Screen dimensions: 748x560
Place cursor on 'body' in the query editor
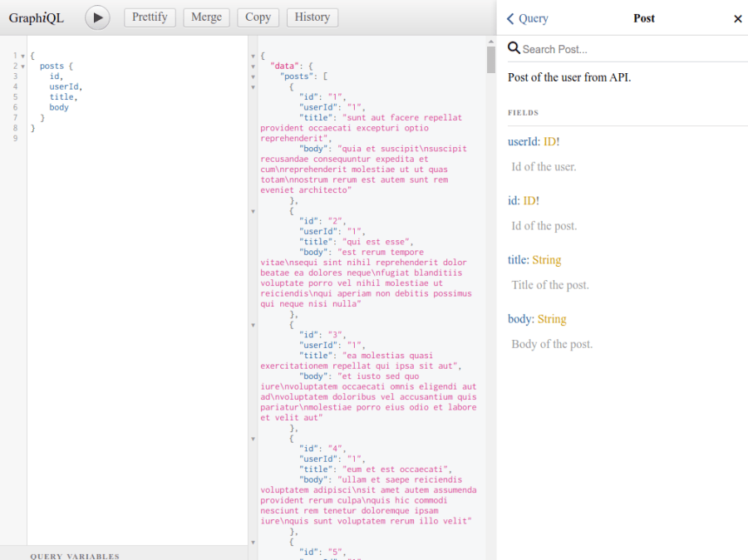[x=59, y=107]
